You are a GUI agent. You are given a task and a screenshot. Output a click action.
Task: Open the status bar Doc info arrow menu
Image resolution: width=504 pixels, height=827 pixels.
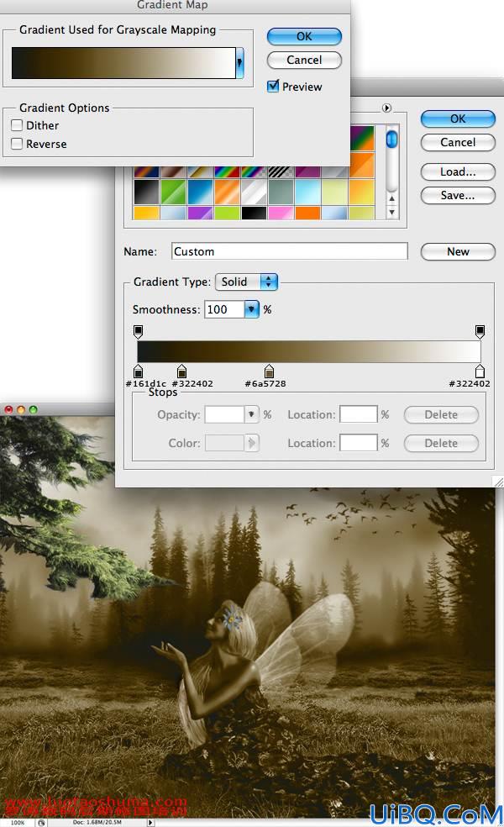(x=150, y=822)
